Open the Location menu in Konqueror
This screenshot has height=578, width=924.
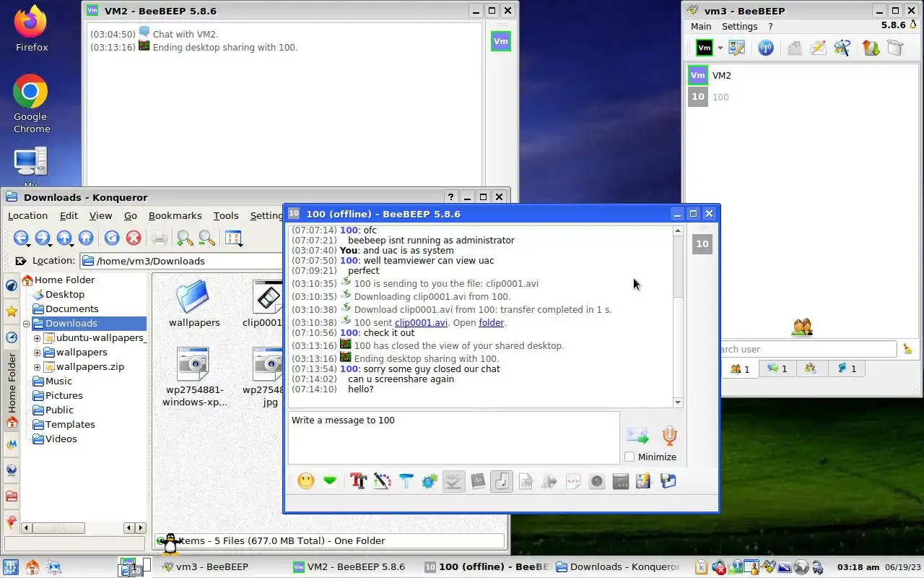(27, 215)
